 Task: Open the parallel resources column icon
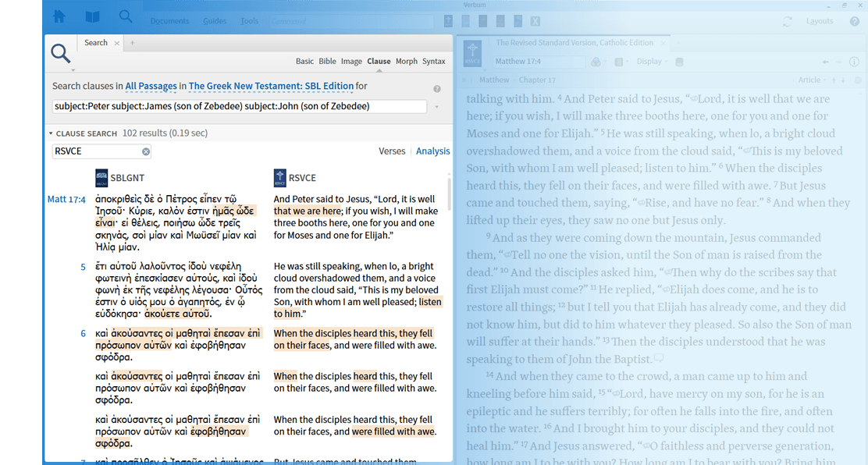pyautogui.click(x=619, y=62)
